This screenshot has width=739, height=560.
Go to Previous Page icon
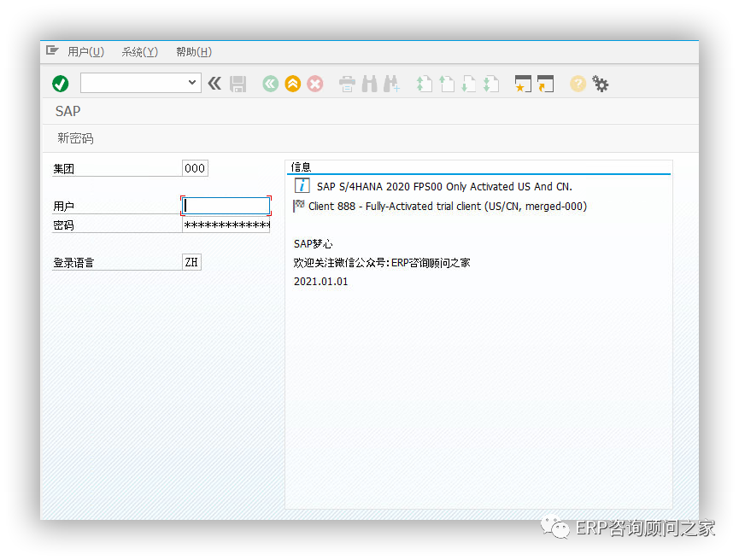click(446, 84)
